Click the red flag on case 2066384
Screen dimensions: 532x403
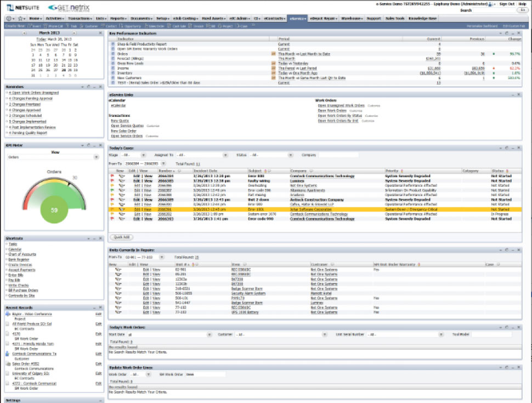tap(112, 176)
